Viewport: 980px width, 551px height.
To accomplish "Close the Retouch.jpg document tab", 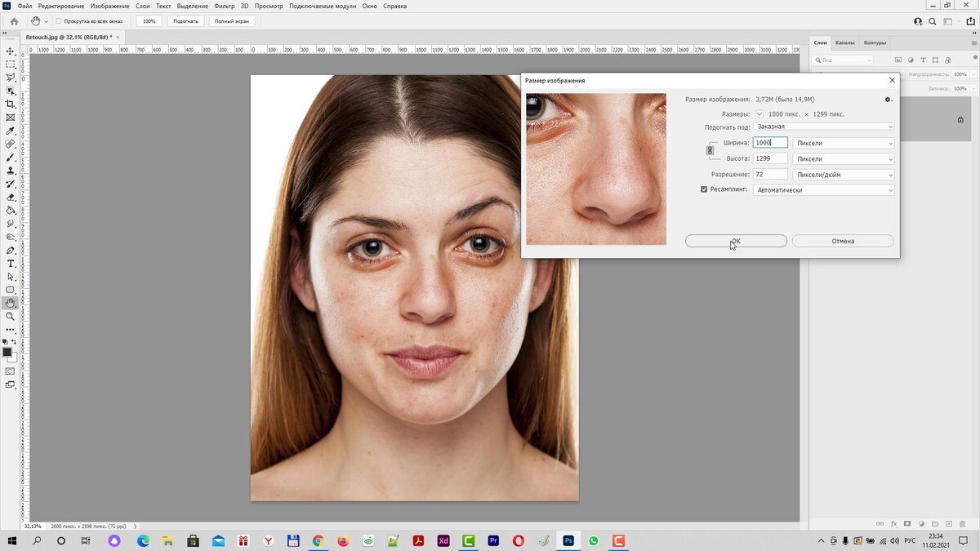I will point(118,38).
